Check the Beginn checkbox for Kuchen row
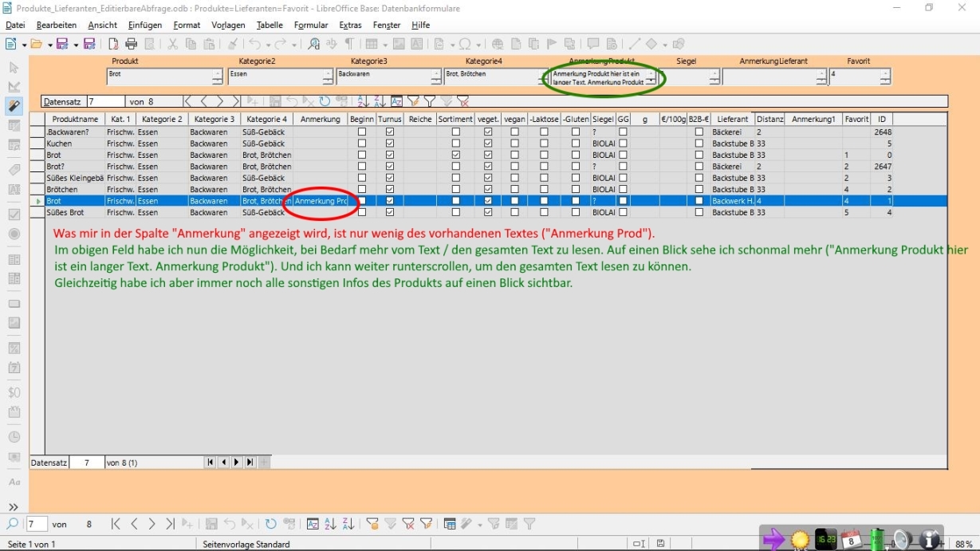This screenshot has width=980, height=551. tap(362, 144)
